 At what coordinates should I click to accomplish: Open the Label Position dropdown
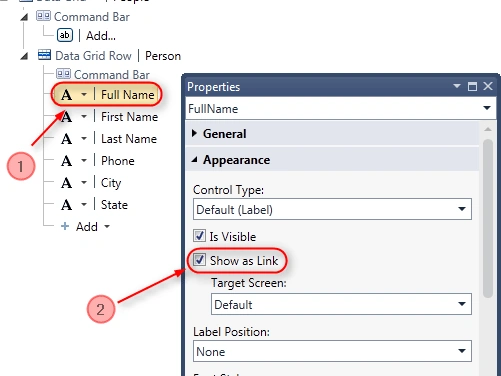462,351
